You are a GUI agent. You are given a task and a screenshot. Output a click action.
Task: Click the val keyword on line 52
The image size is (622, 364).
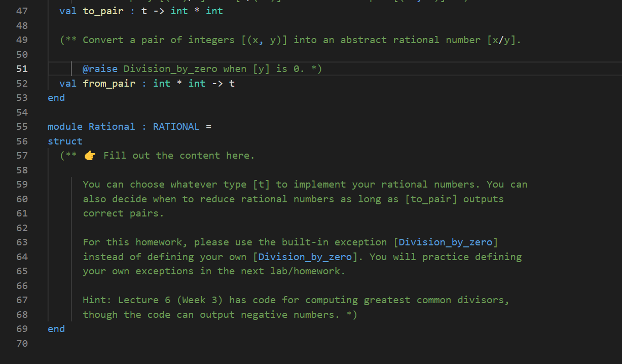click(68, 83)
